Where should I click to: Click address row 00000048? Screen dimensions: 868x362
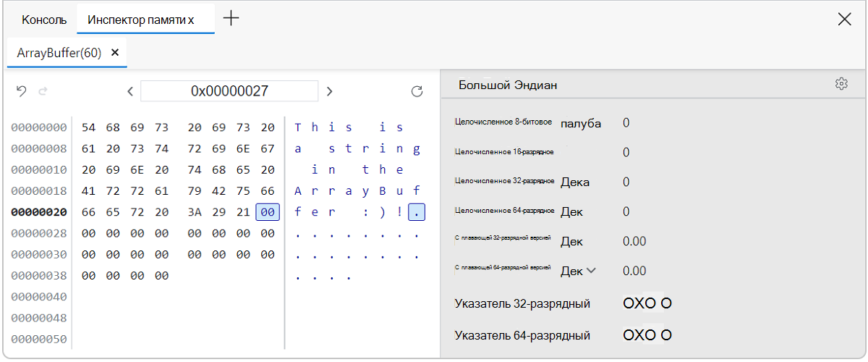(40, 319)
